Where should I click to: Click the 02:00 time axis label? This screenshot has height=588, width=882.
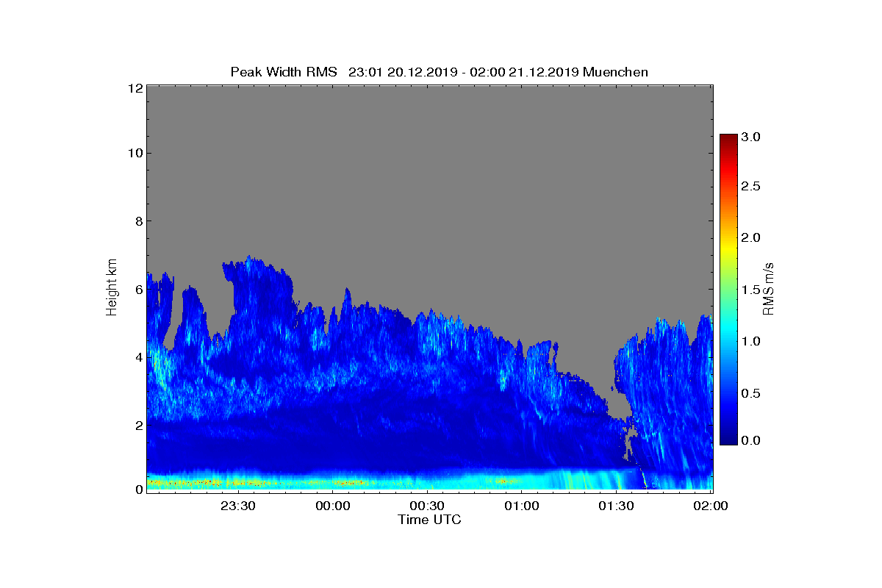(710, 506)
